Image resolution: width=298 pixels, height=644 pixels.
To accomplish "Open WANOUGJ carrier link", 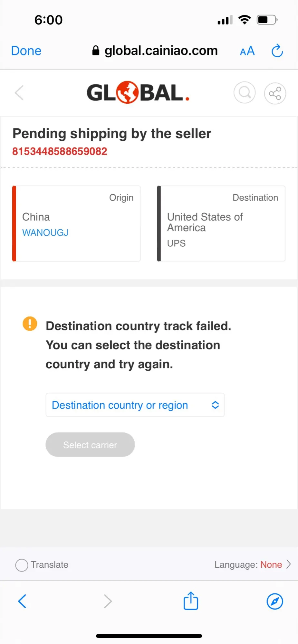I will point(45,232).
